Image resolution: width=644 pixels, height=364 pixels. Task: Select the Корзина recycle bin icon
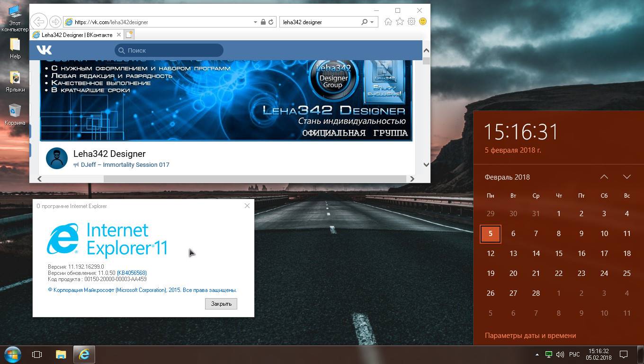pyautogui.click(x=15, y=115)
